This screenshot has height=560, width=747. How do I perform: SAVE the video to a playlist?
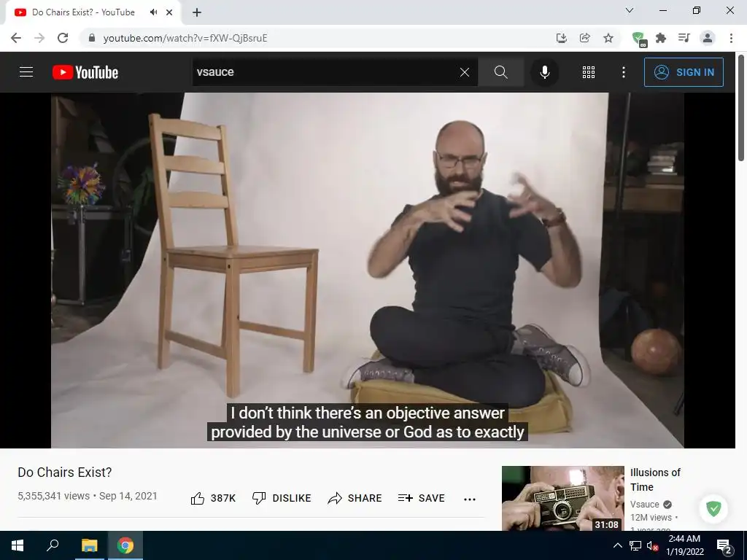[x=421, y=498]
